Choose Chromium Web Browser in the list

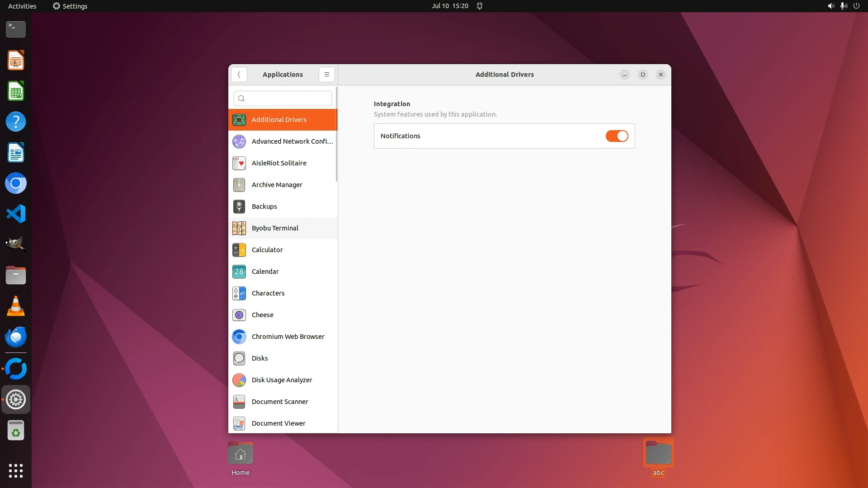pos(288,337)
